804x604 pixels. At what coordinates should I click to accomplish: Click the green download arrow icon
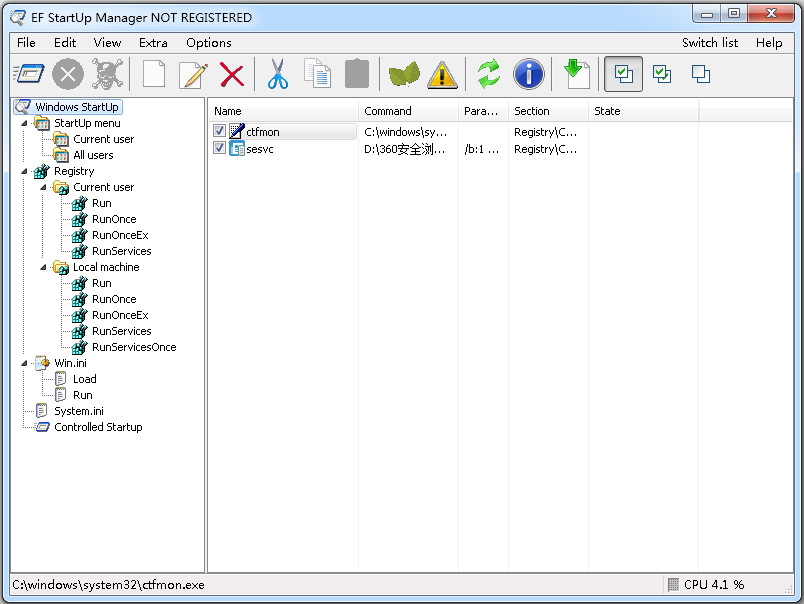[576, 74]
